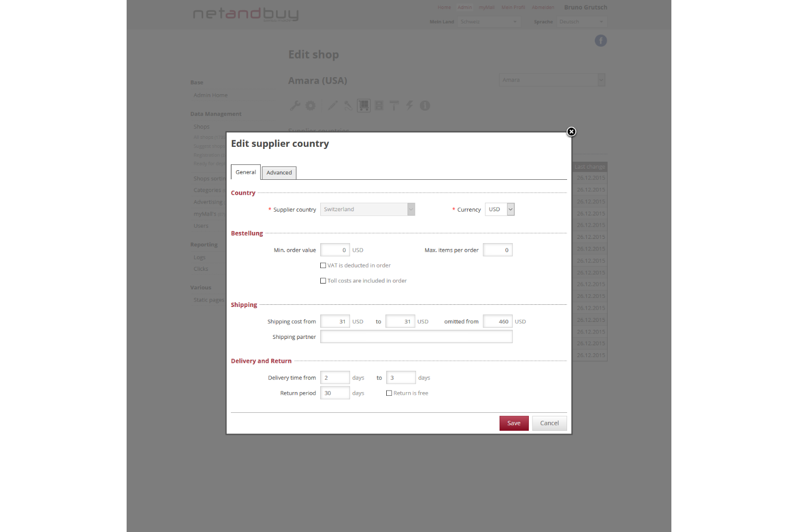Screen dimensions: 798x532
Task: Expand the Supplier country dropdown
Action: click(x=411, y=210)
